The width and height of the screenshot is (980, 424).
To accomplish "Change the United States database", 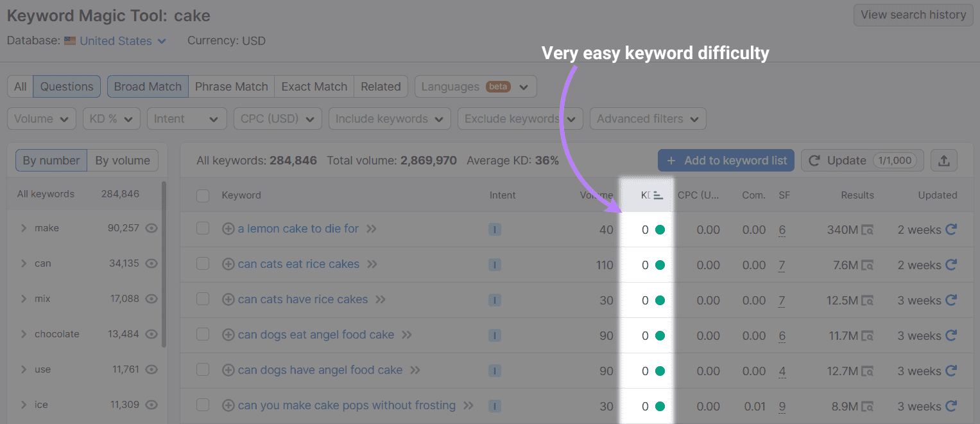I will point(116,40).
